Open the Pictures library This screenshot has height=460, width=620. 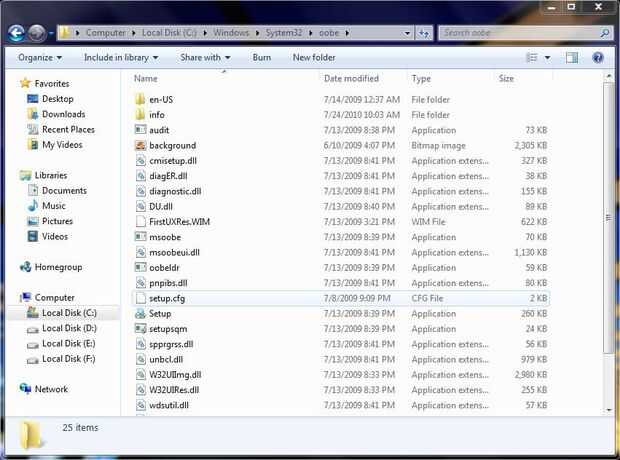57,221
